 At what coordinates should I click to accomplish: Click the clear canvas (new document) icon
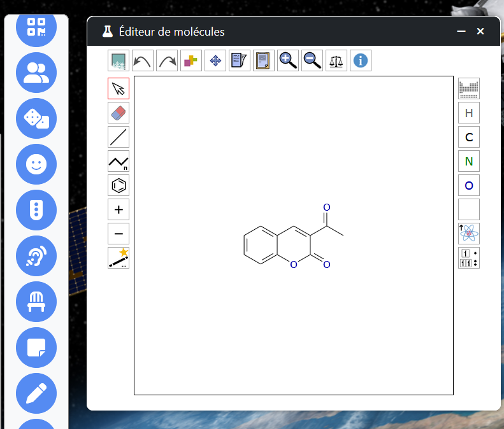[119, 60]
